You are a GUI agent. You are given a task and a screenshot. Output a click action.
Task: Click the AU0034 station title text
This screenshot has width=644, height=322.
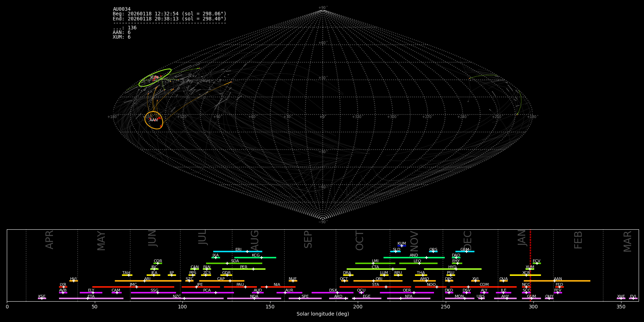click(122, 9)
